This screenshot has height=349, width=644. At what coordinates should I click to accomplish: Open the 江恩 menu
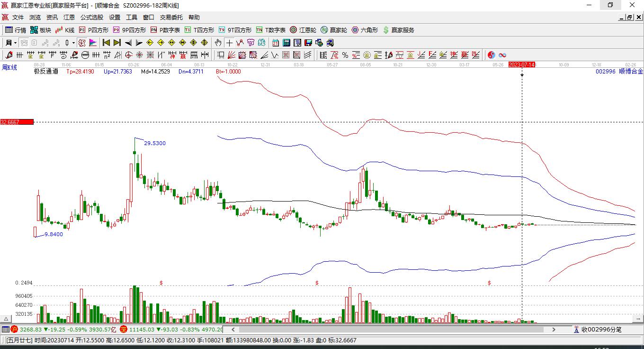click(x=69, y=18)
